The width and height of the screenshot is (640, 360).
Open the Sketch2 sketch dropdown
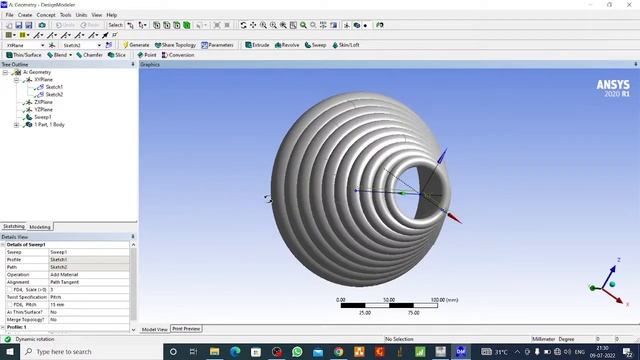coord(99,45)
